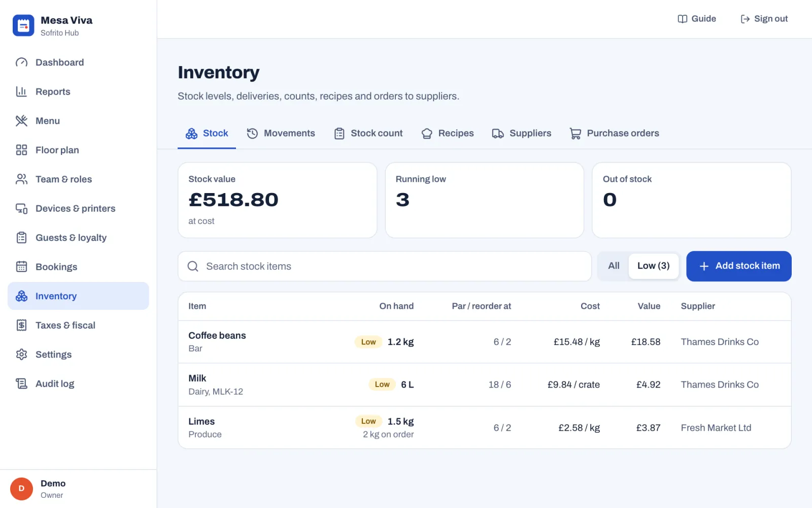Screen dimensions: 812x508
Task: Click the Add stock item button
Action: click(x=739, y=266)
